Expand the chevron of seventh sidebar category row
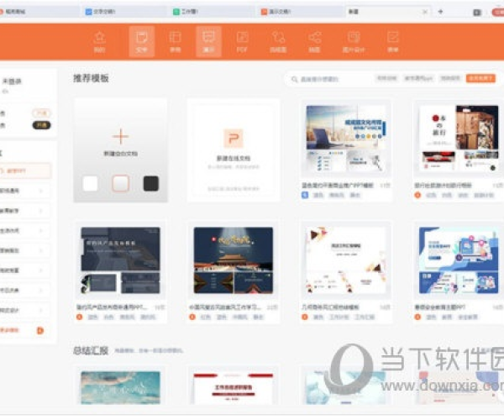 [41, 310]
